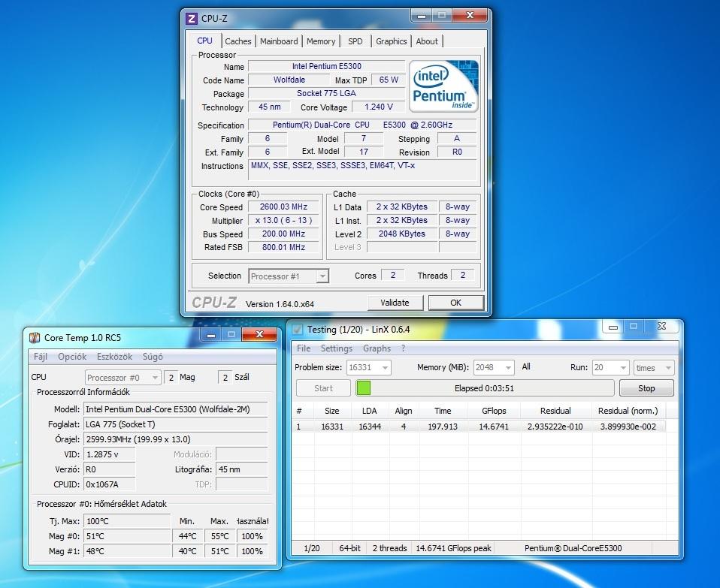The image size is (720, 588).
Task: Click the Residual (norm.) column header
Action: tap(628, 411)
